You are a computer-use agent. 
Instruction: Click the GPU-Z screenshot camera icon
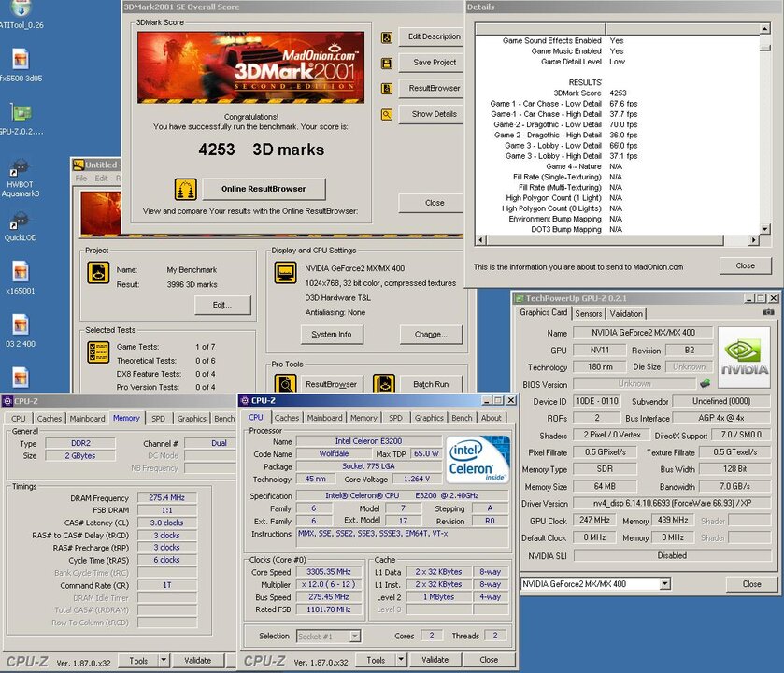point(768,312)
